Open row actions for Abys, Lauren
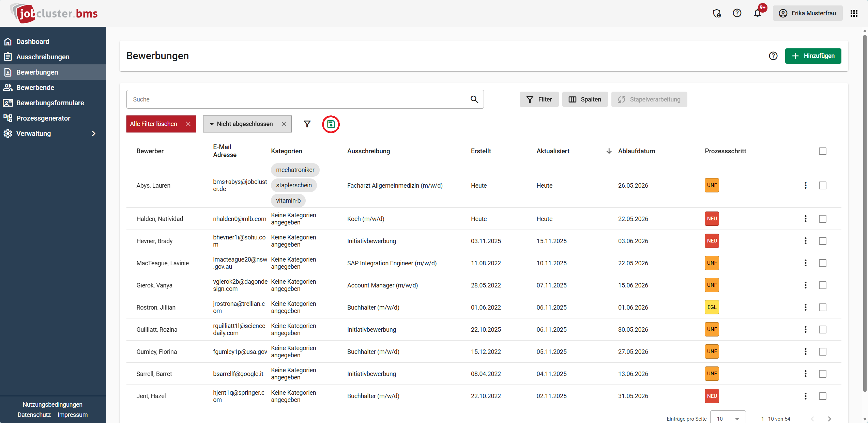868x423 pixels. pyautogui.click(x=805, y=185)
